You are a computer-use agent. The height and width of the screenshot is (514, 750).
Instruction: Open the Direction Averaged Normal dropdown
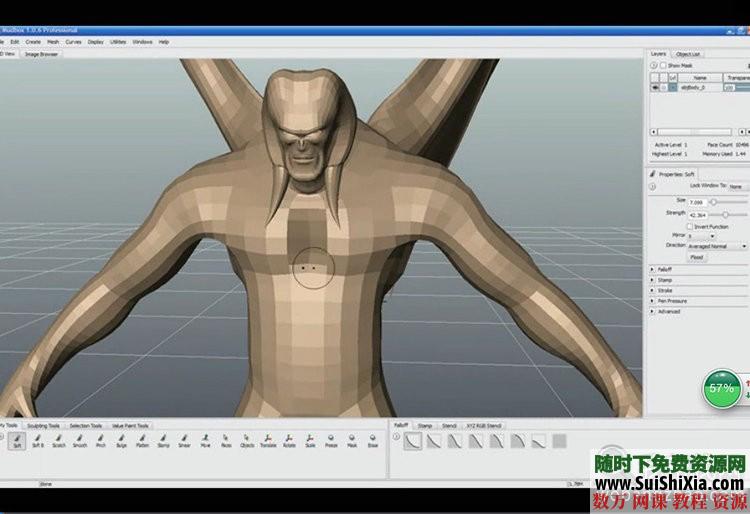click(717, 246)
